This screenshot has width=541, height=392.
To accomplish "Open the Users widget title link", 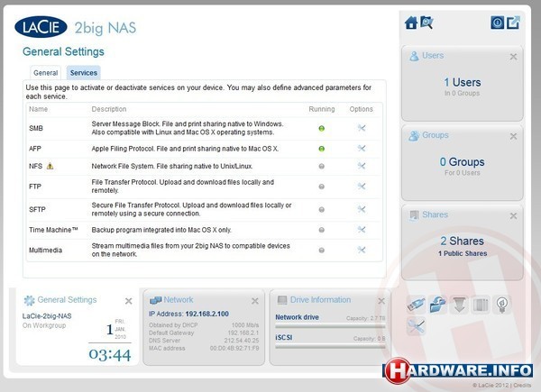I will coord(433,56).
